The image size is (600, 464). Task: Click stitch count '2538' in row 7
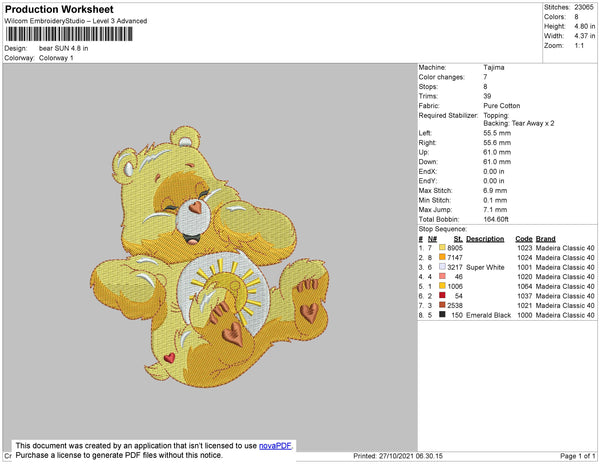pyautogui.click(x=455, y=305)
